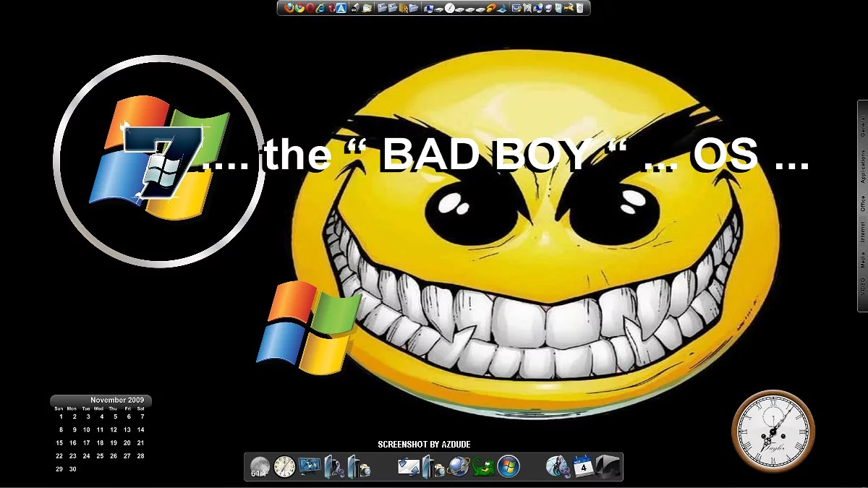This screenshot has width=868, height=488.
Task: Open the mail sync envelope icon
Action: [x=409, y=467]
